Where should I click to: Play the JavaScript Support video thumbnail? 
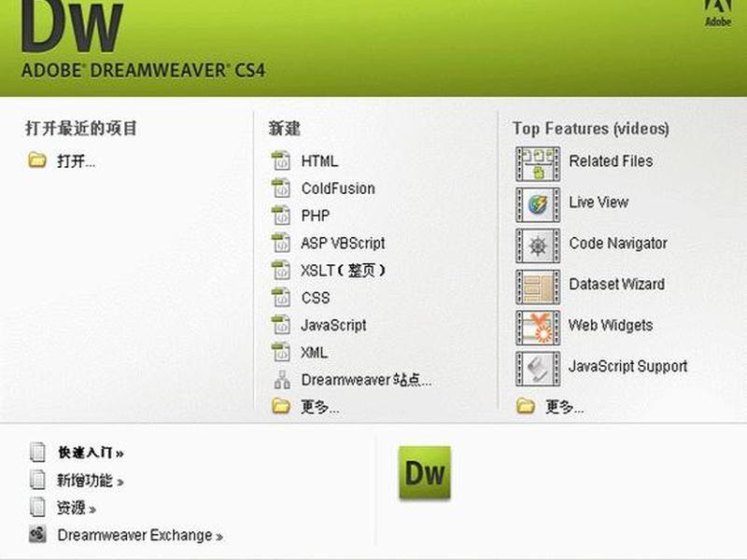pos(538,369)
